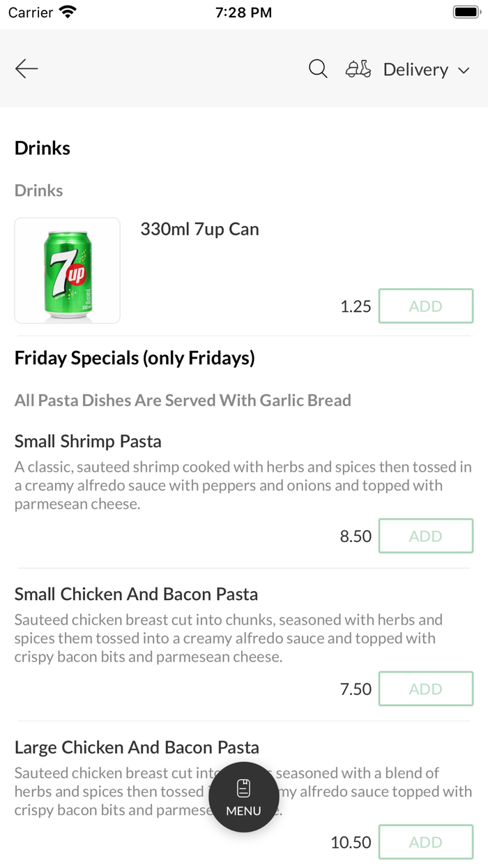This screenshot has height=868, width=488.
Task: Open the 330ml 7up Can item title
Action: pyautogui.click(x=199, y=230)
